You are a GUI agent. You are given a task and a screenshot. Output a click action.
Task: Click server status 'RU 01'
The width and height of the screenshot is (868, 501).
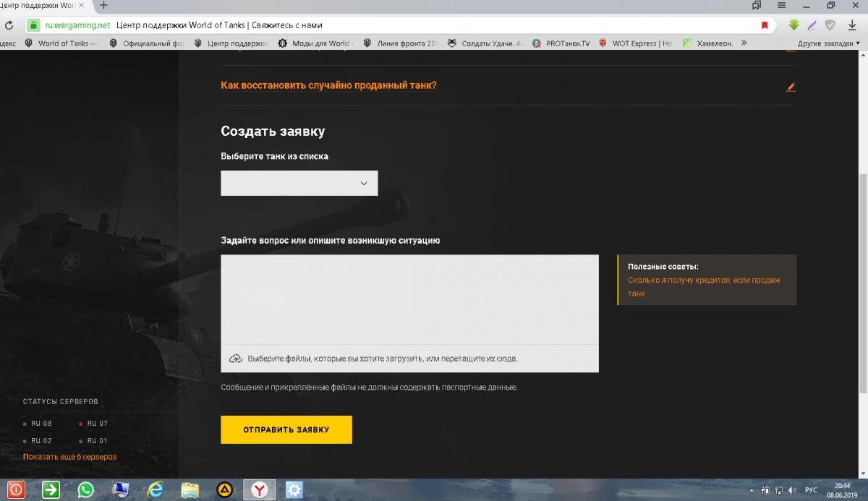[x=93, y=441]
